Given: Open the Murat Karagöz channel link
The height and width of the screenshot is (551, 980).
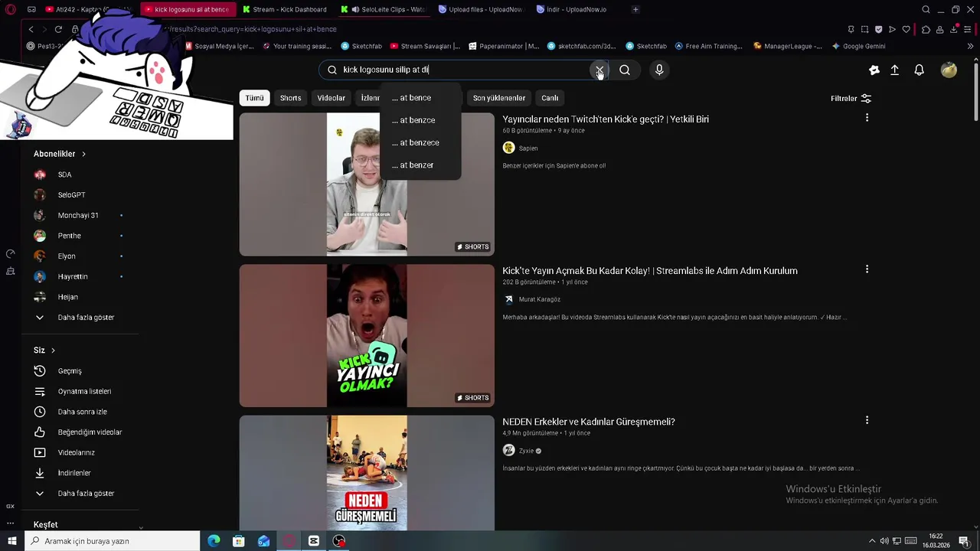Looking at the screenshot, I should pyautogui.click(x=540, y=299).
